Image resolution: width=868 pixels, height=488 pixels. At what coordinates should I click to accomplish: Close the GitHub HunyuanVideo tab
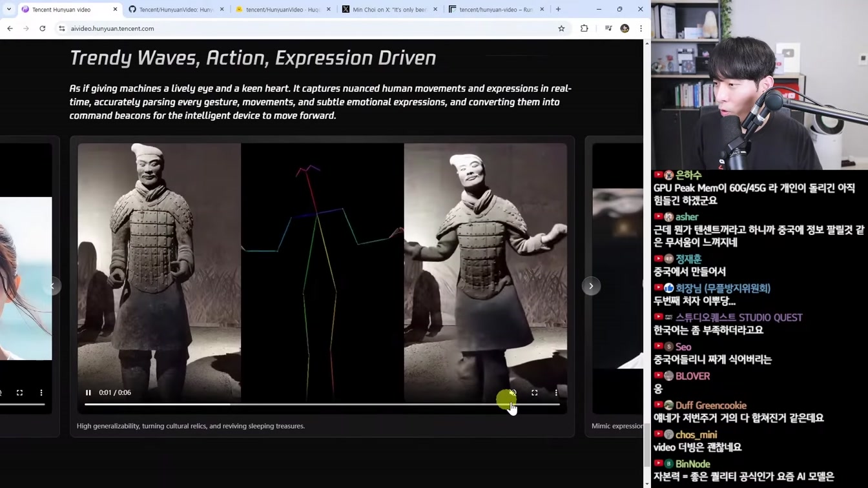point(222,10)
